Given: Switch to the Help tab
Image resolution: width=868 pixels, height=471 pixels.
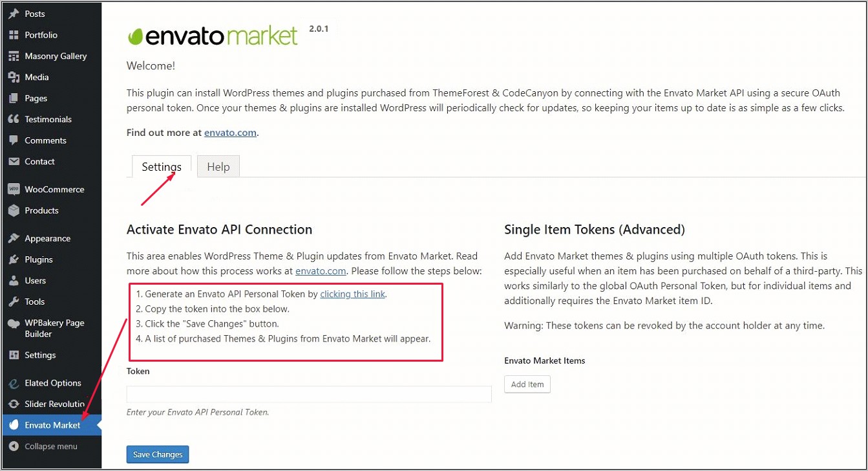Looking at the screenshot, I should pos(218,166).
